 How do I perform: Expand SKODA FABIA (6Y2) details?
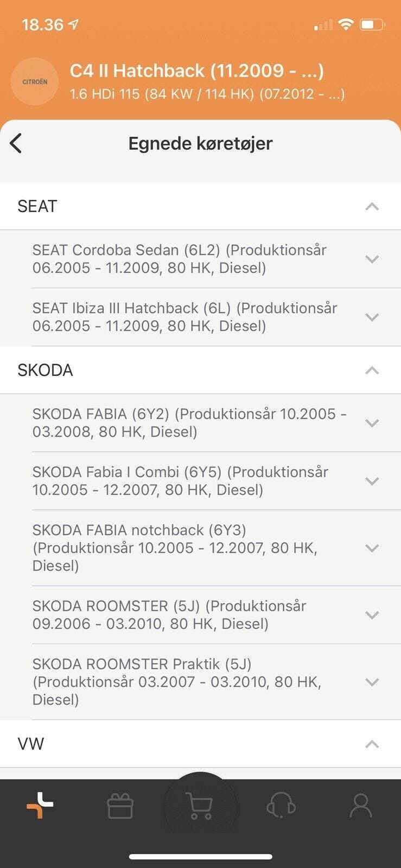[372, 423]
